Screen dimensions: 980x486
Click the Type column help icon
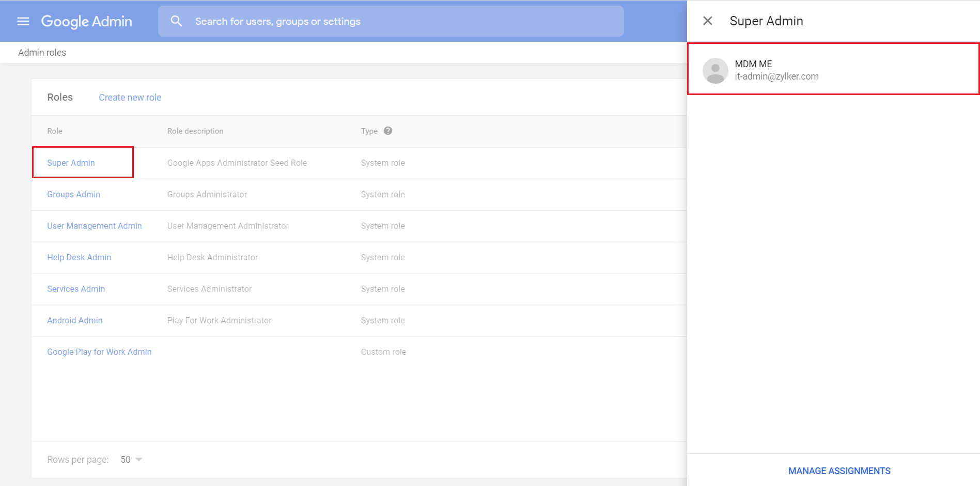tap(388, 131)
